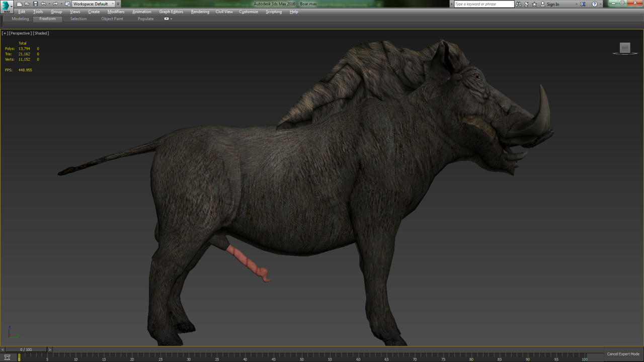Click the Cancel Expert Mode button

pos(623,354)
